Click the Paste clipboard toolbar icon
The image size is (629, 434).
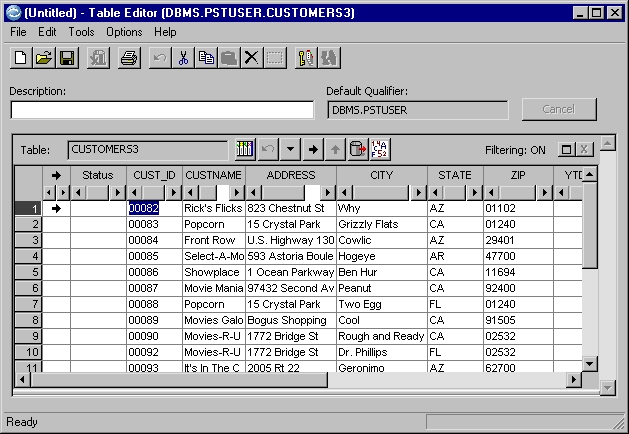[x=229, y=58]
